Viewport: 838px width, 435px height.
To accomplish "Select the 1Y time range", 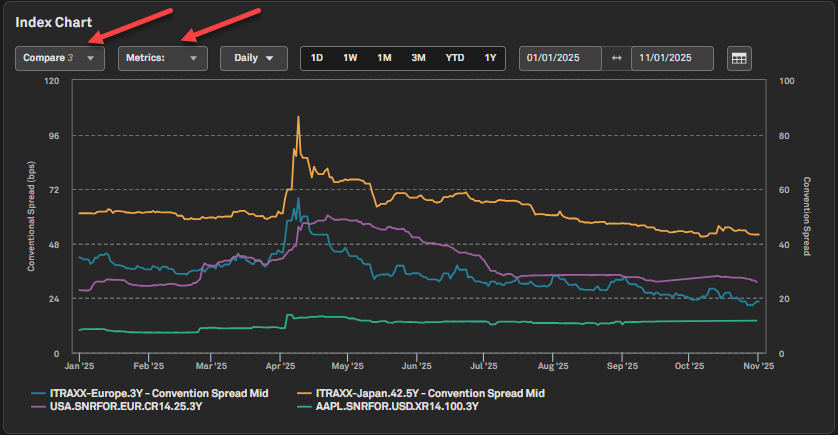I will coord(490,58).
